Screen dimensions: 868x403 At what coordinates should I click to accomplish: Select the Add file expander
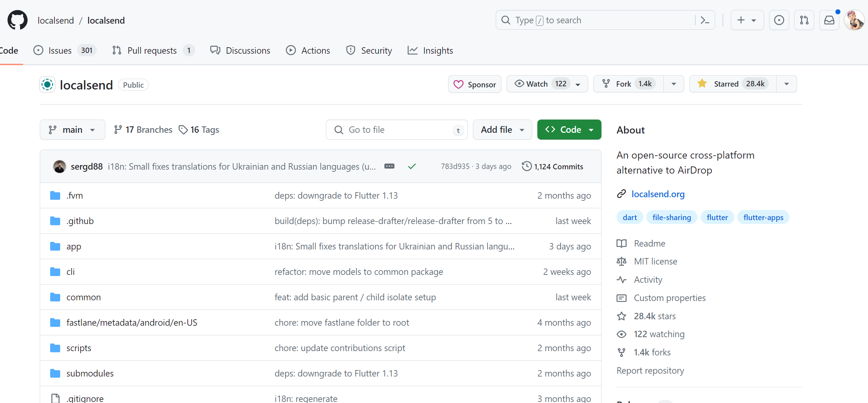(x=523, y=129)
